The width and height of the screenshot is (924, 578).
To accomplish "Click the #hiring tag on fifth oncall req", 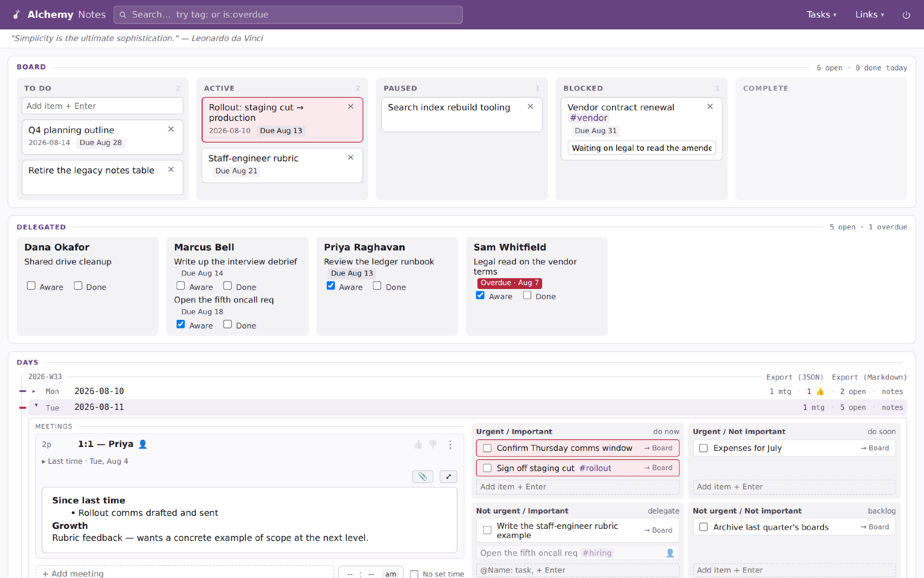I will [x=597, y=553].
